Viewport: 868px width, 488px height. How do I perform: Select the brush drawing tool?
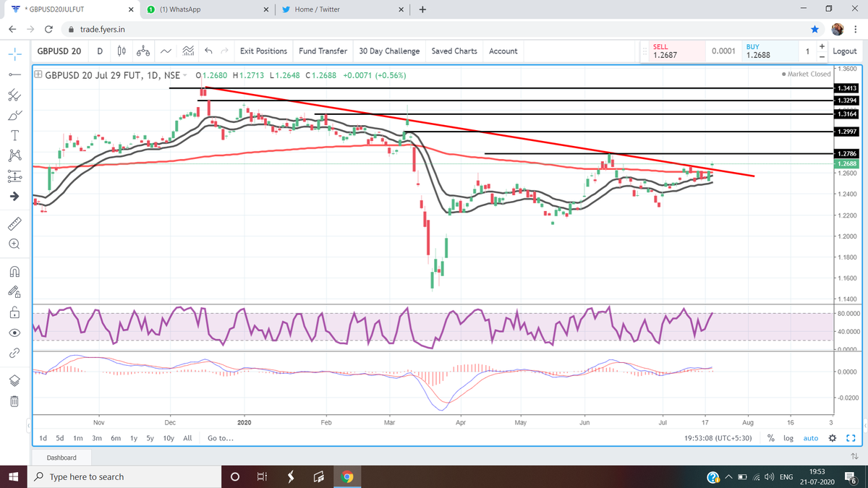pos(14,116)
